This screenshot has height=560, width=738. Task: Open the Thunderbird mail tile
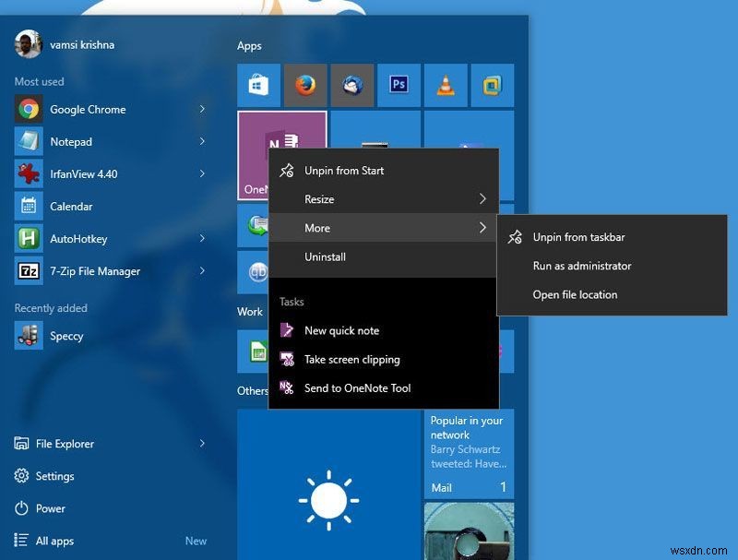[x=351, y=85]
